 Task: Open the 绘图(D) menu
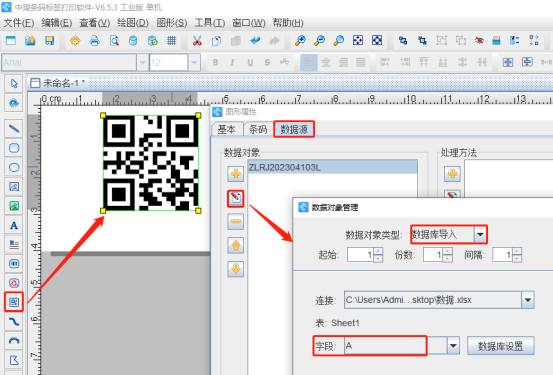click(x=133, y=23)
